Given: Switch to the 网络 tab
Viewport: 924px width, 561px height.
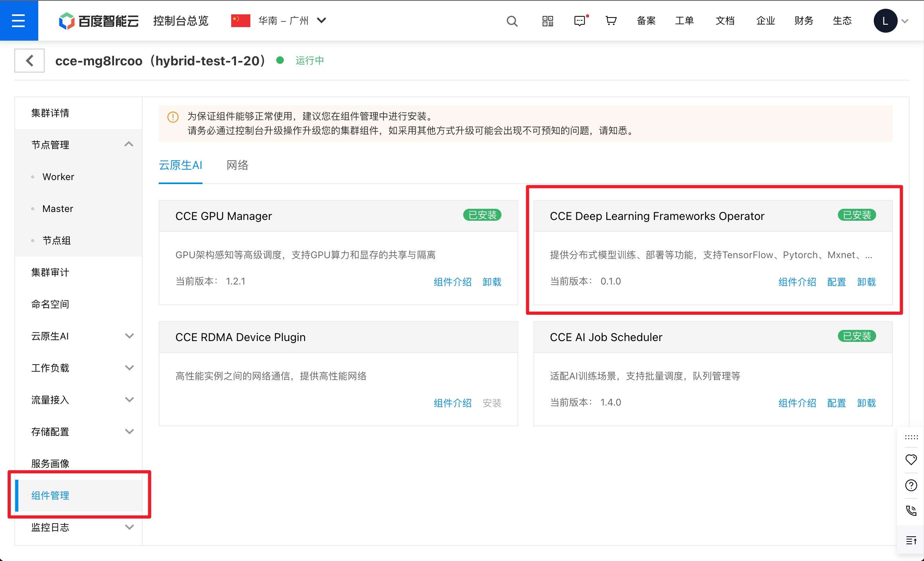Looking at the screenshot, I should (x=237, y=165).
